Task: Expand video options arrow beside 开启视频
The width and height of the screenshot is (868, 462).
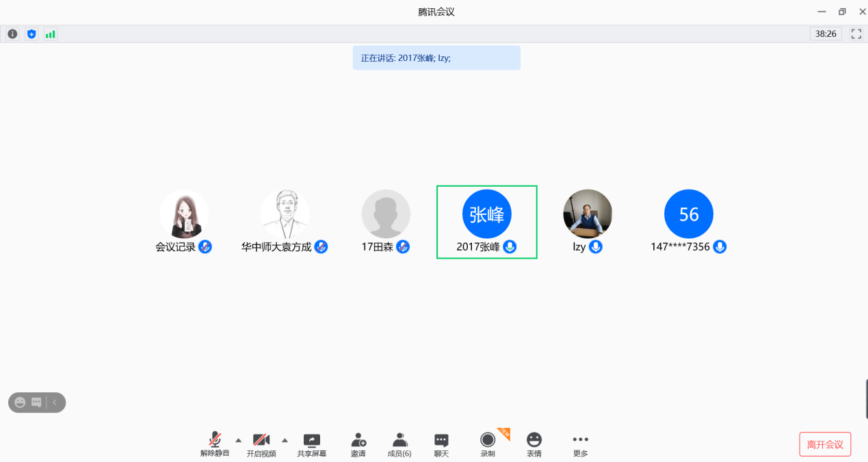Action: click(285, 439)
